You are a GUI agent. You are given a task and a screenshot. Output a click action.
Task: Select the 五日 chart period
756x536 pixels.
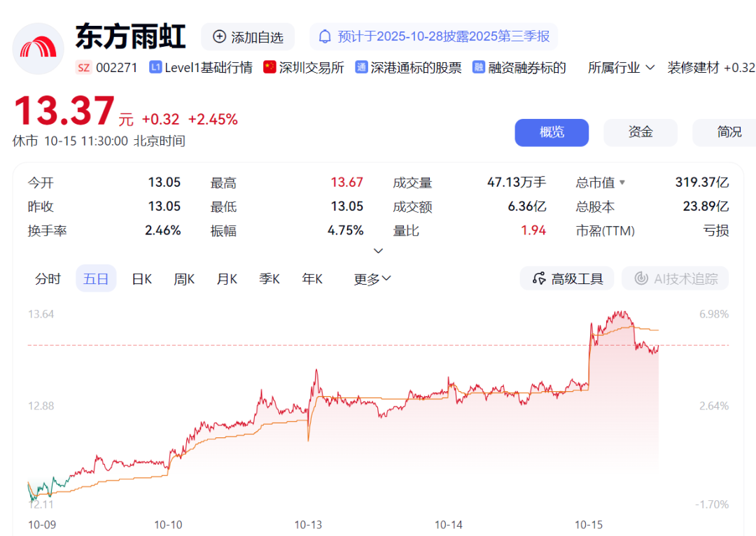point(96,278)
